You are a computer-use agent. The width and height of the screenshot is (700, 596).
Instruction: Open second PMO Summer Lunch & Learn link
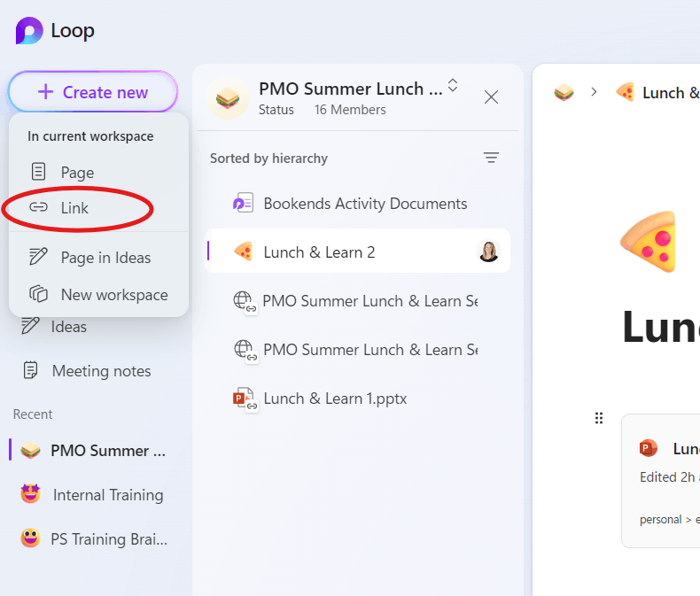click(357, 350)
